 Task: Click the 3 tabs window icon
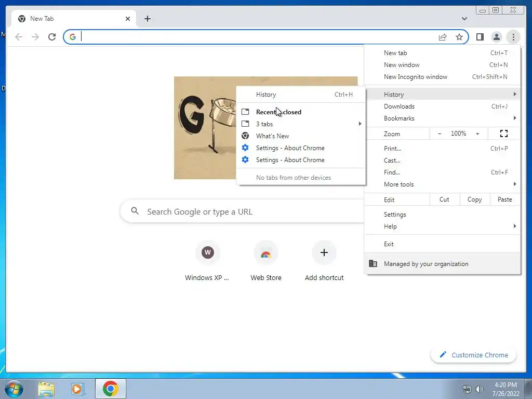pos(245,124)
